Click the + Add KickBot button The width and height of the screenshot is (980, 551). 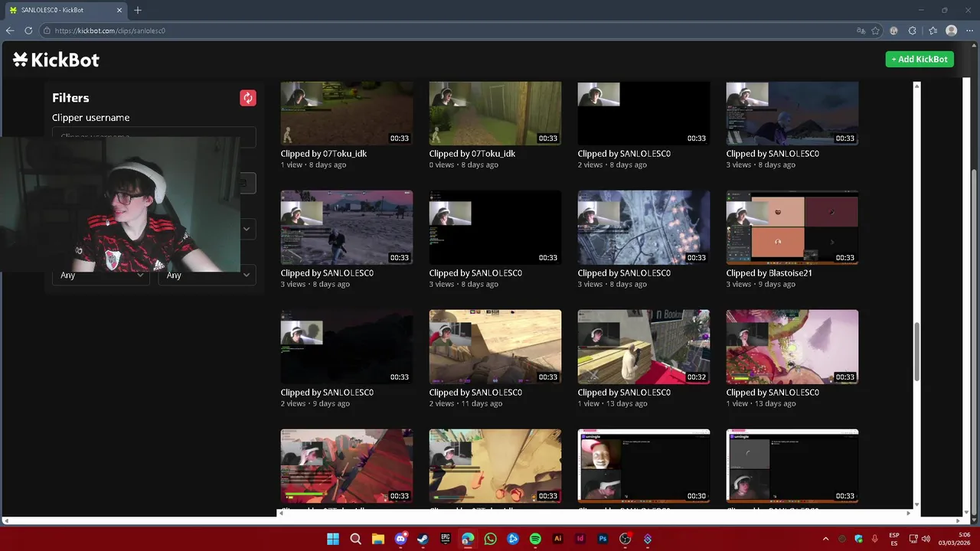coord(920,59)
